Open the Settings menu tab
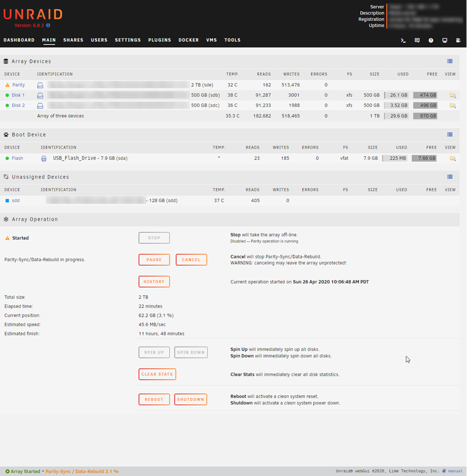The image size is (467, 476). tap(128, 40)
